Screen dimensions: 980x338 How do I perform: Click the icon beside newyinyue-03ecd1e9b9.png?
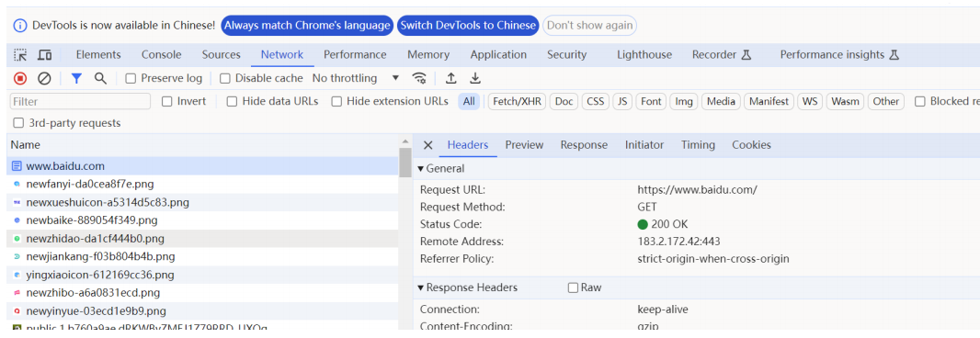click(17, 311)
